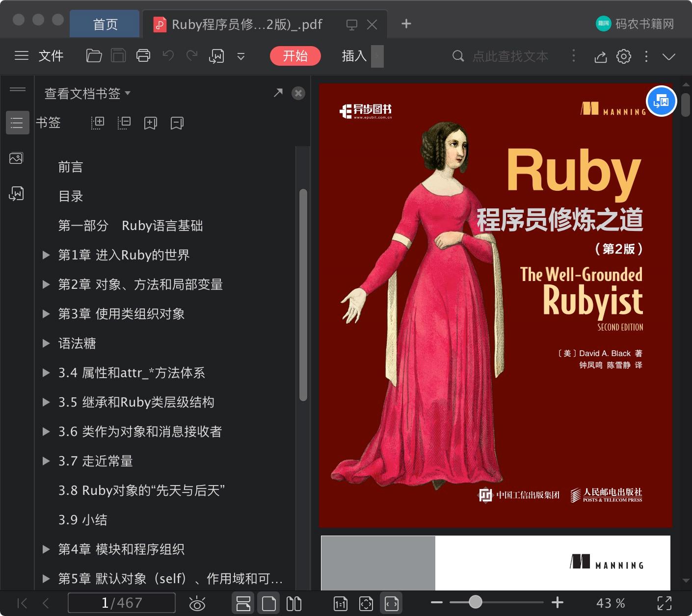Toggle continuous scroll view
This screenshot has width=692, height=616.
click(243, 603)
